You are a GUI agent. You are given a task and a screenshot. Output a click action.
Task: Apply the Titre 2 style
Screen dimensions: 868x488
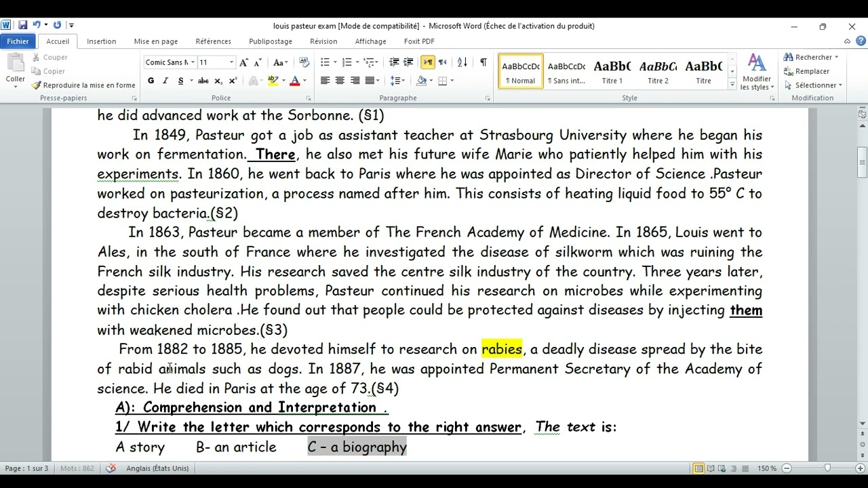coord(658,72)
